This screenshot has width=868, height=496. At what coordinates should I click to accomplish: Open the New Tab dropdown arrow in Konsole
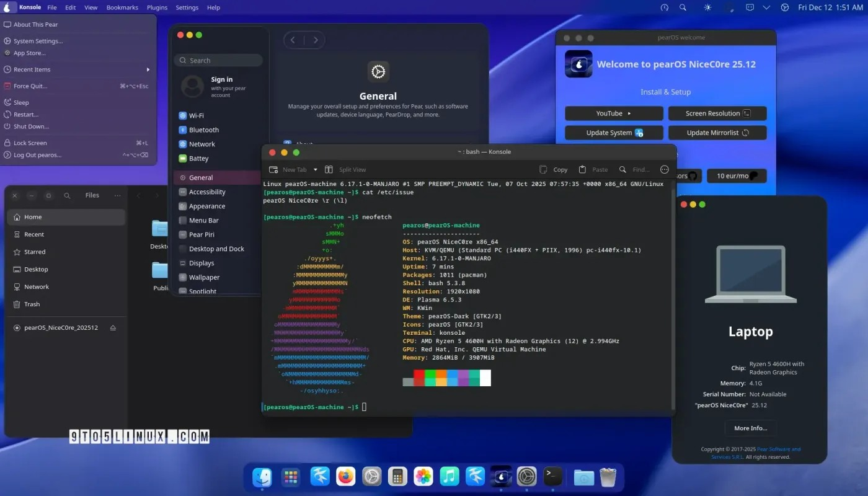pos(315,170)
